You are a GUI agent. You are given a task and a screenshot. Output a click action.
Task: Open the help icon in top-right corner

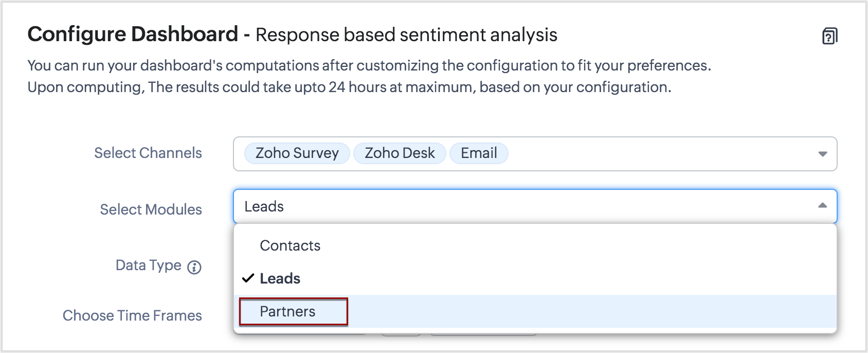tap(829, 37)
